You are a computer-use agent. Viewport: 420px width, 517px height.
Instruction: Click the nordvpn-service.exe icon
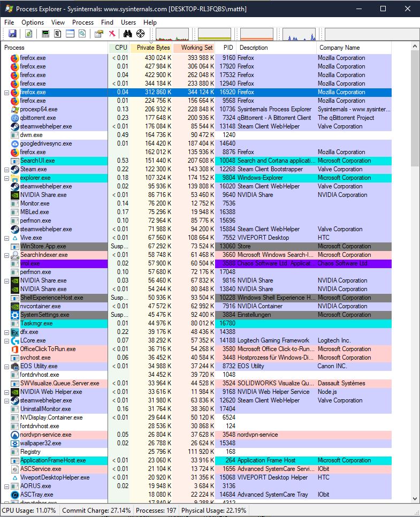pos(15,435)
